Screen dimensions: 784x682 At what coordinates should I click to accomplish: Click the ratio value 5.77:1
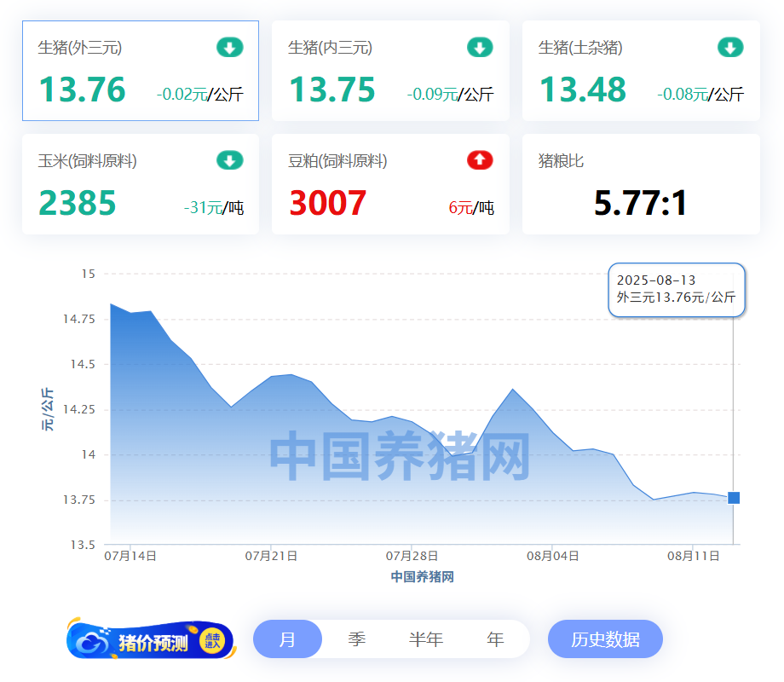point(641,203)
